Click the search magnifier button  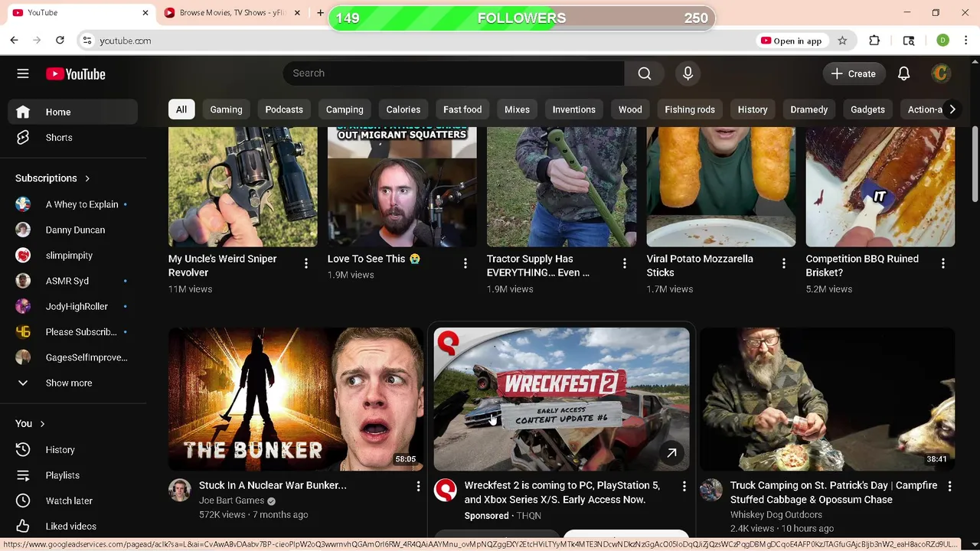pyautogui.click(x=645, y=73)
